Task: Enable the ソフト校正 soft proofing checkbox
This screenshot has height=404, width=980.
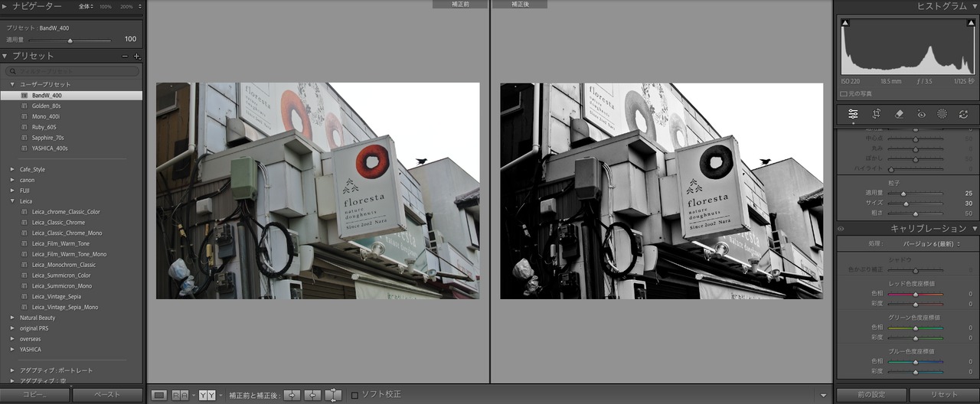Action: point(354,395)
